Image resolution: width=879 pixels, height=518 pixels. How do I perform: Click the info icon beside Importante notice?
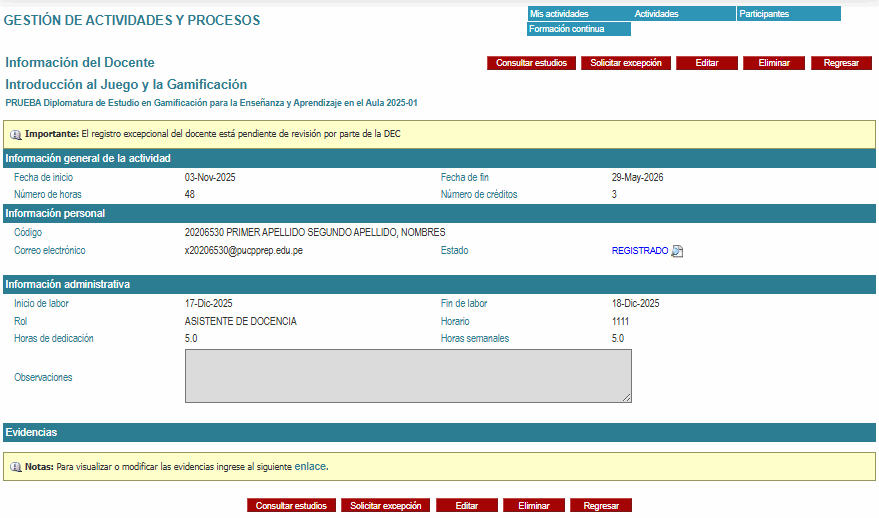click(x=15, y=134)
